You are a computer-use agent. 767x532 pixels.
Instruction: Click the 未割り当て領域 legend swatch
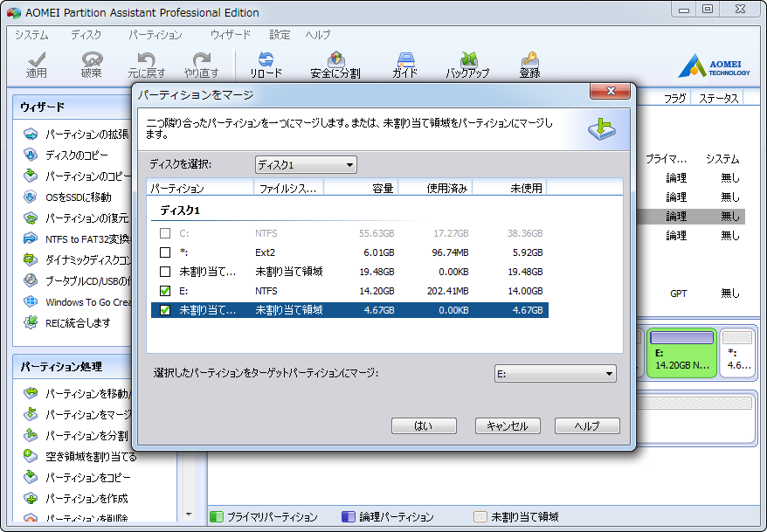[x=480, y=517]
